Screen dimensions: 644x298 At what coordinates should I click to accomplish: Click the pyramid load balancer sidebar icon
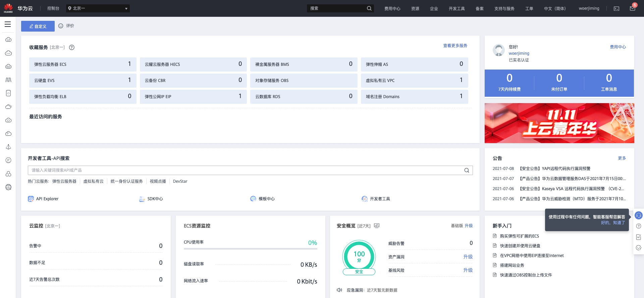coord(8,147)
